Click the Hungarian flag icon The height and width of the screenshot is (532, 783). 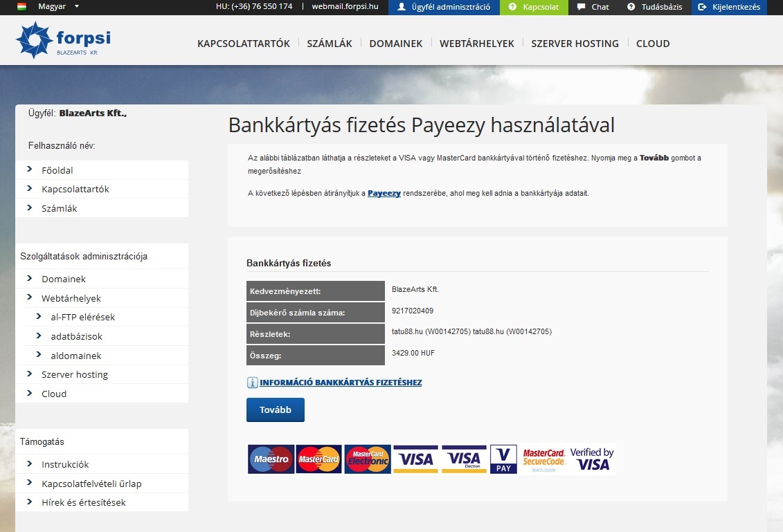(x=22, y=7)
